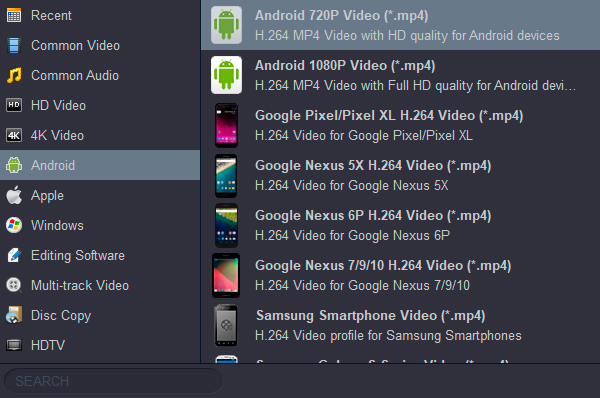Open the Apple device category
600x398 pixels.
pos(100,195)
